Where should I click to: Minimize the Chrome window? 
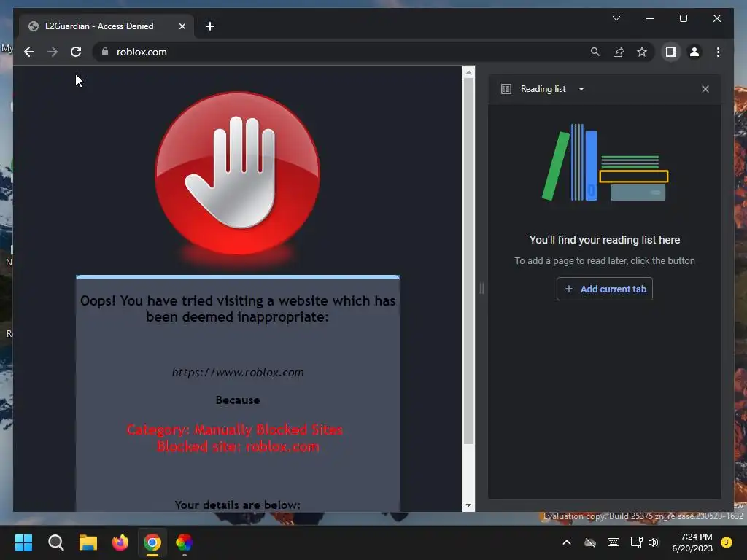[650, 18]
